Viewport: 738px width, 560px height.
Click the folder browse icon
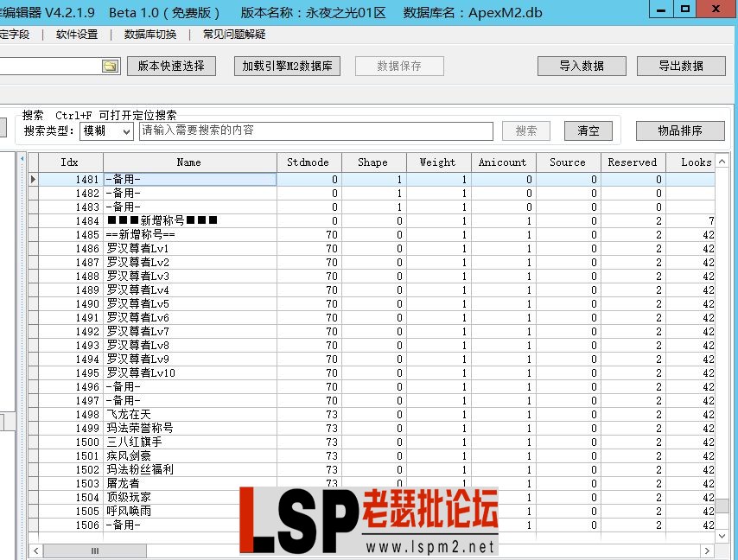[x=110, y=67]
